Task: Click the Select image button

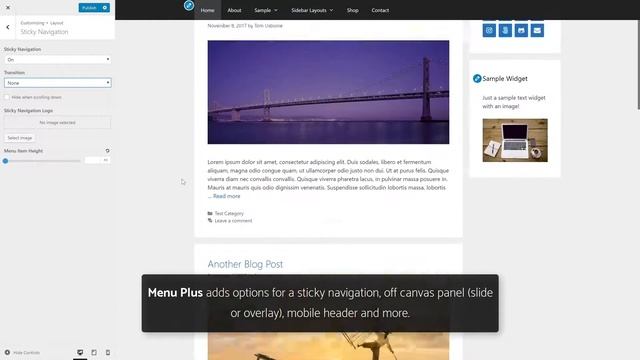Action: point(20,138)
